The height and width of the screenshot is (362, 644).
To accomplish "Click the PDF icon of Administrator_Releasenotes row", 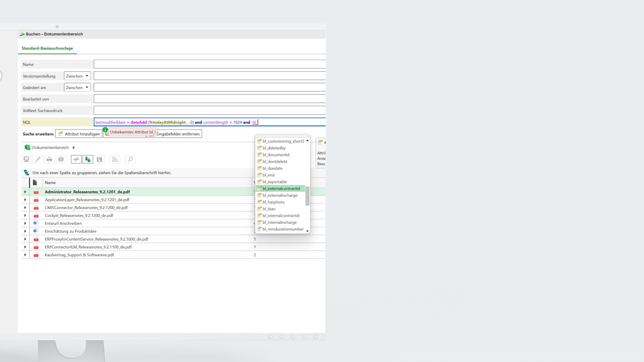I will [x=36, y=192].
